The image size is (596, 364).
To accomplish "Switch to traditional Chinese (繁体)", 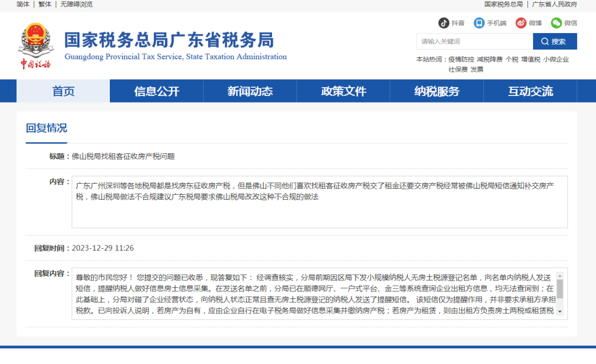I will pyautogui.click(x=45, y=4).
